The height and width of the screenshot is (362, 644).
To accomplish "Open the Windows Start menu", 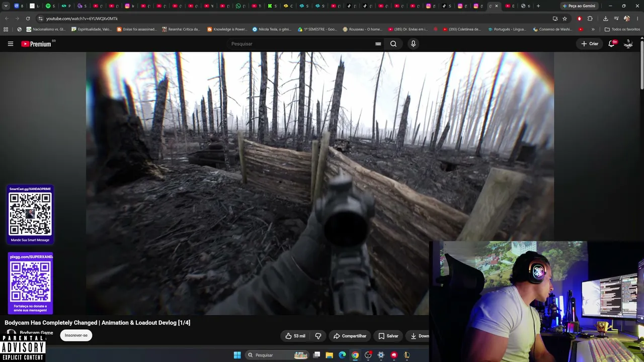I will pyautogui.click(x=237, y=355).
